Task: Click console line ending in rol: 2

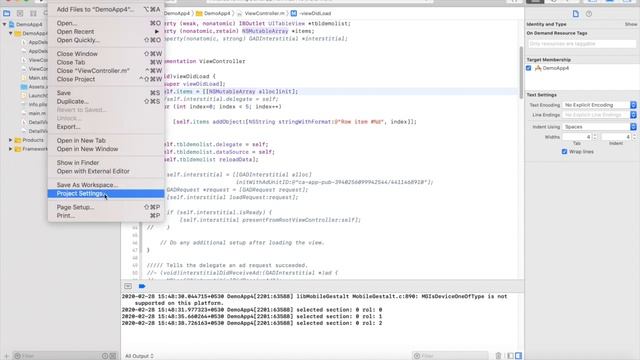Action: point(252,323)
